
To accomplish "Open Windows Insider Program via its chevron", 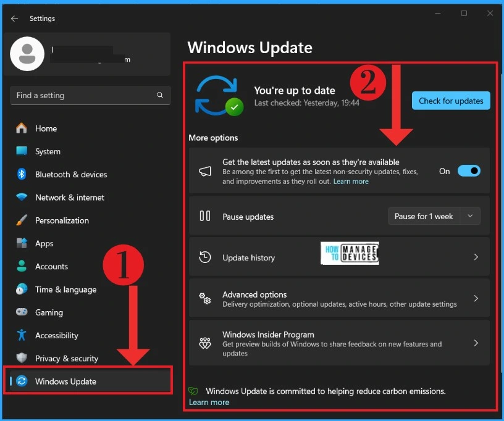I will [476, 343].
